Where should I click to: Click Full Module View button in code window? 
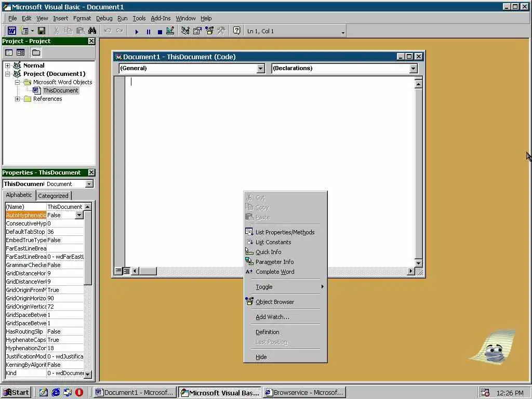[x=126, y=271]
